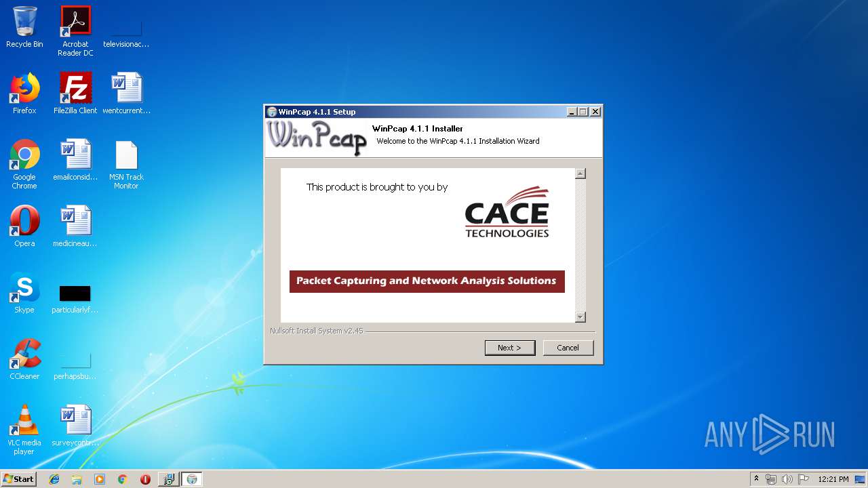Open Windows Explorer from taskbar
Image resolution: width=868 pixels, height=488 pixels.
[x=77, y=479]
